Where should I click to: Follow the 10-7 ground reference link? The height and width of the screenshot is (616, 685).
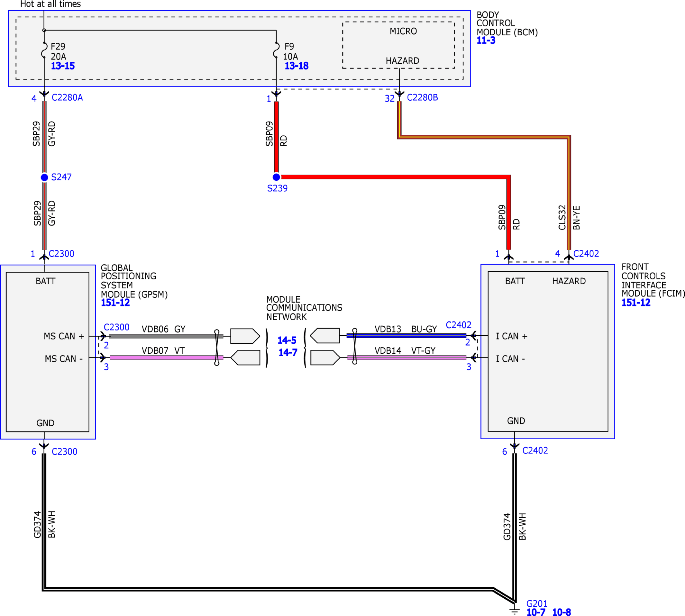[x=536, y=612]
